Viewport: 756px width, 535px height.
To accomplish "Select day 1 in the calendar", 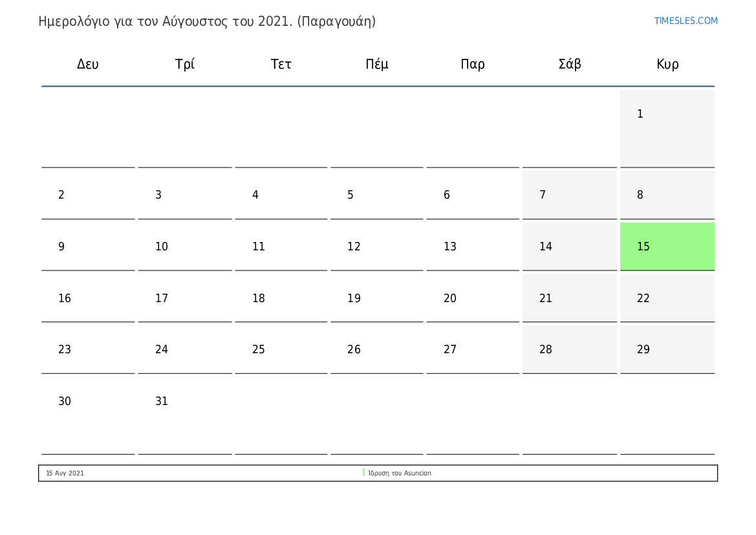I will tap(667, 128).
